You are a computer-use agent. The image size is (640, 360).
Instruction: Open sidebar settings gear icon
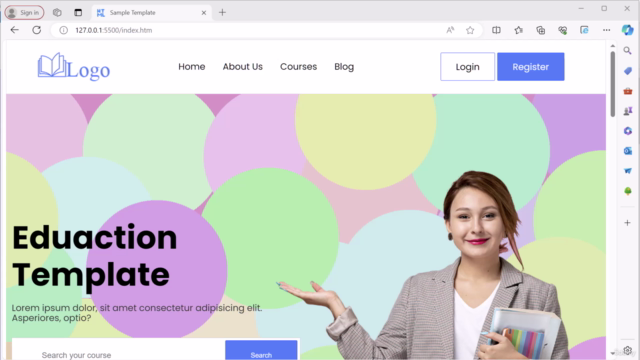(628, 350)
